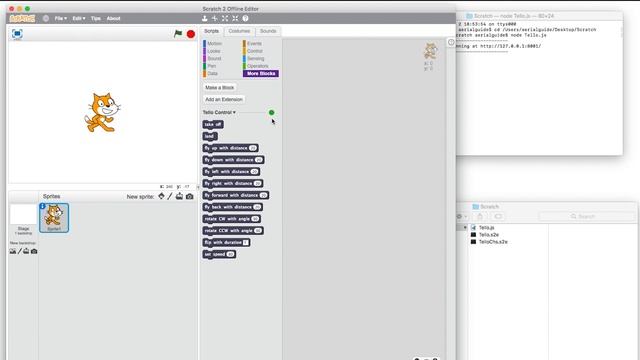640x360 pixels.
Task: Click the fly down with distance block
Action: 233,160
